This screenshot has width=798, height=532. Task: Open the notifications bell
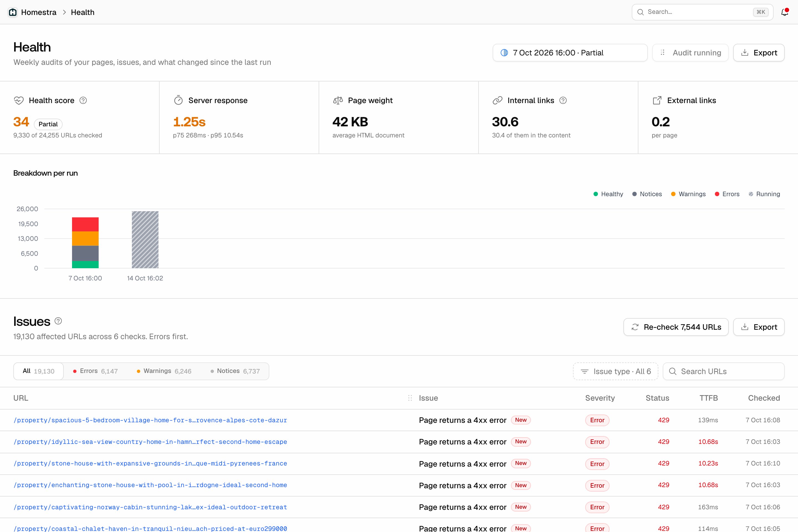click(784, 12)
